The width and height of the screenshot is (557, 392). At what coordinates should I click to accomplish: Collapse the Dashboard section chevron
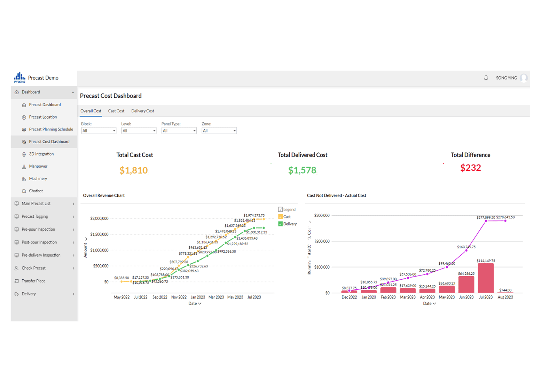pos(73,92)
